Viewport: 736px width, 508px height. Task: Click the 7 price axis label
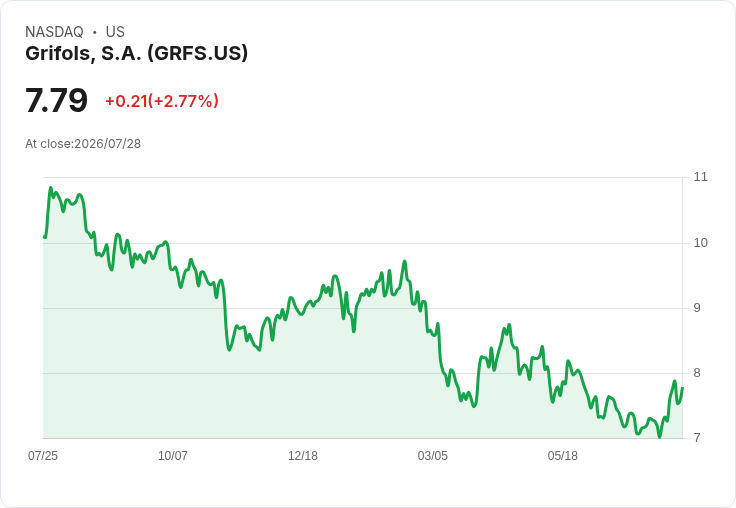coord(697,438)
